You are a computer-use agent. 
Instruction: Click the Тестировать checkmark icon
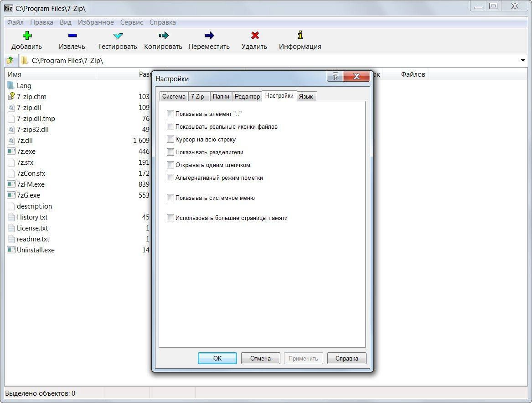[x=118, y=35]
